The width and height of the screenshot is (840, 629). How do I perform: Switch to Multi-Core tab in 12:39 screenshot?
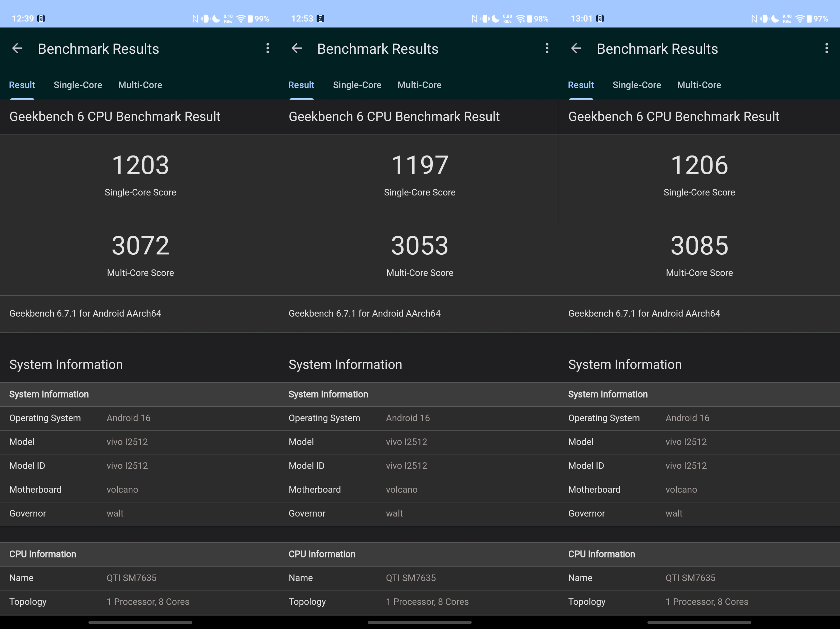(140, 85)
